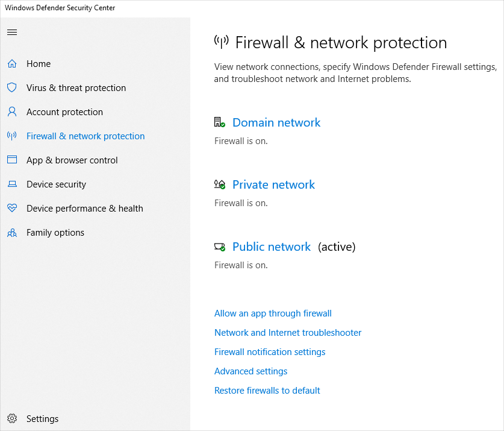
Task: Click Restore firewalls to default
Action: 267,391
